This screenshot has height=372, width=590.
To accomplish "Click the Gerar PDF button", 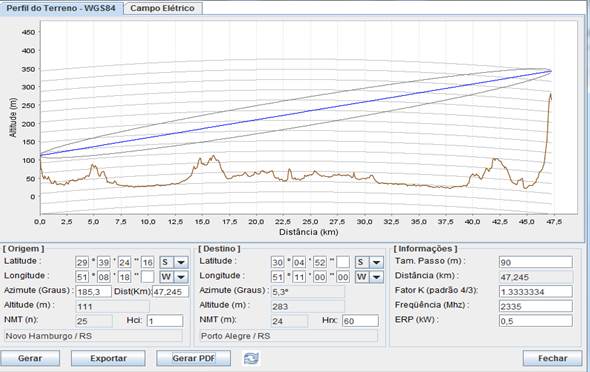I will coord(193,358).
